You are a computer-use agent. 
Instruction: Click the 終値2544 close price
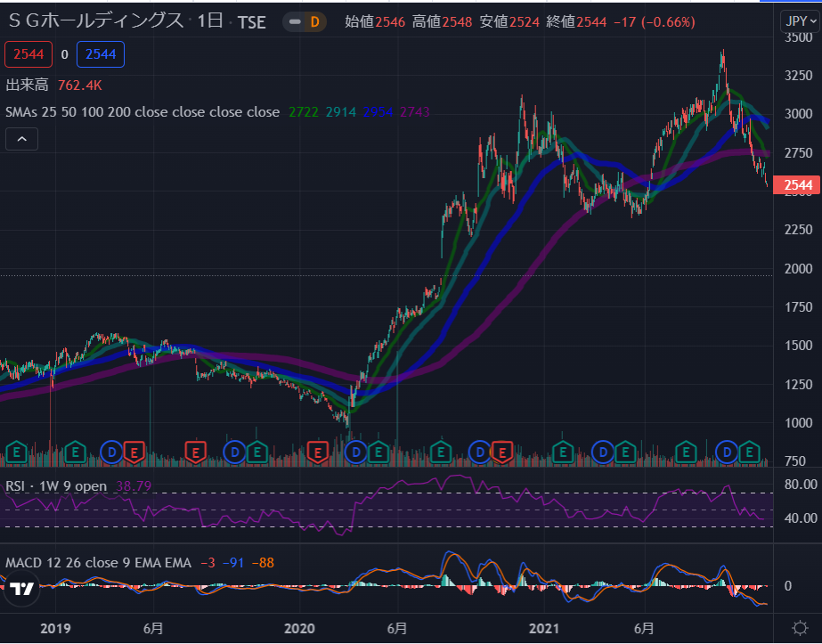(577, 22)
